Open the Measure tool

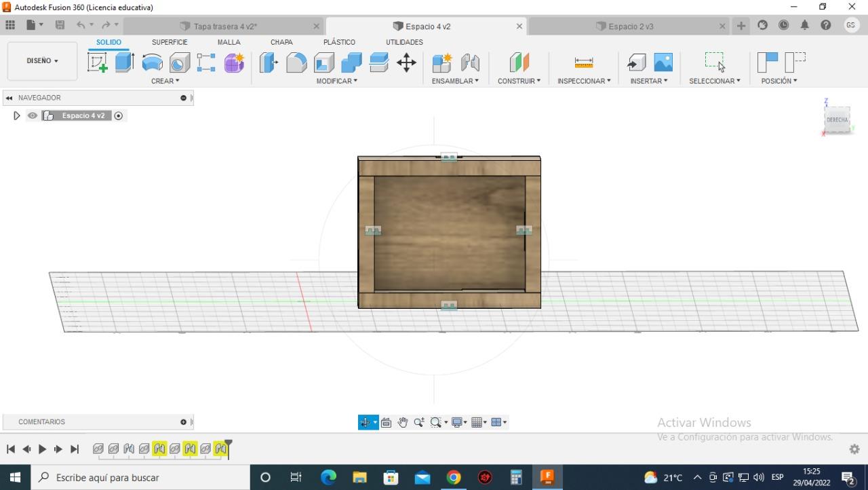tap(583, 62)
